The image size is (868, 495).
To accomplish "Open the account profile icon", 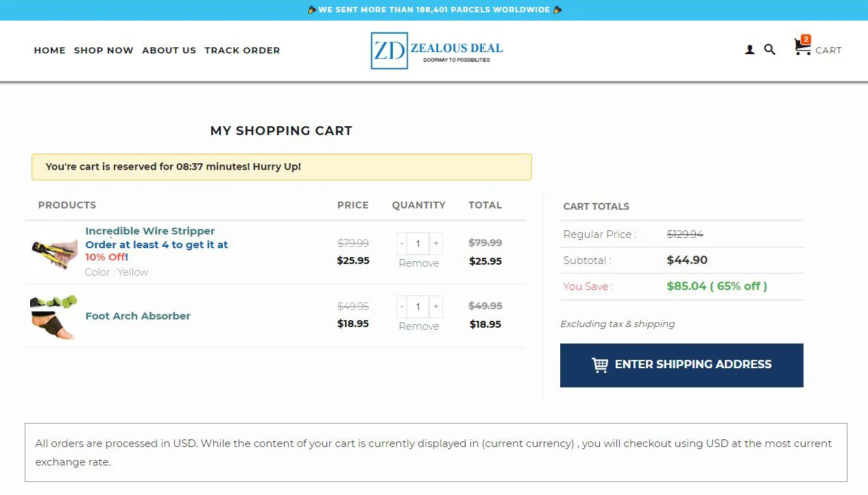I will (749, 50).
